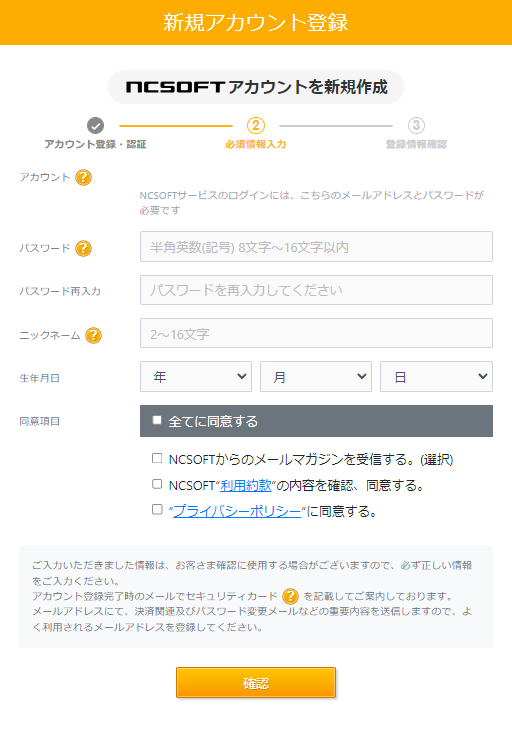Open the プライバシーポリシー link
This screenshot has height=730, width=512.
coord(237,511)
